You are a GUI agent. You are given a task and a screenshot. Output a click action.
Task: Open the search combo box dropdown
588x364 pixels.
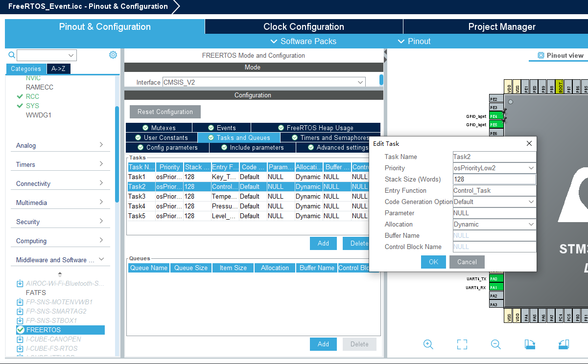pyautogui.click(x=71, y=55)
